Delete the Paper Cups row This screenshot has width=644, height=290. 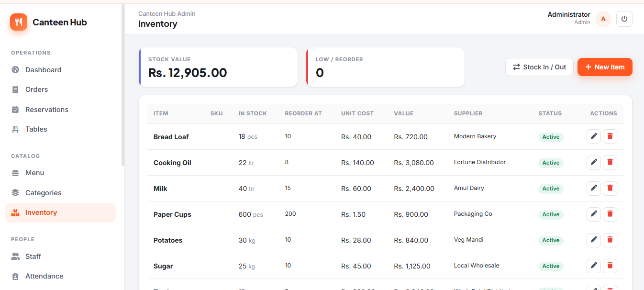(610, 214)
